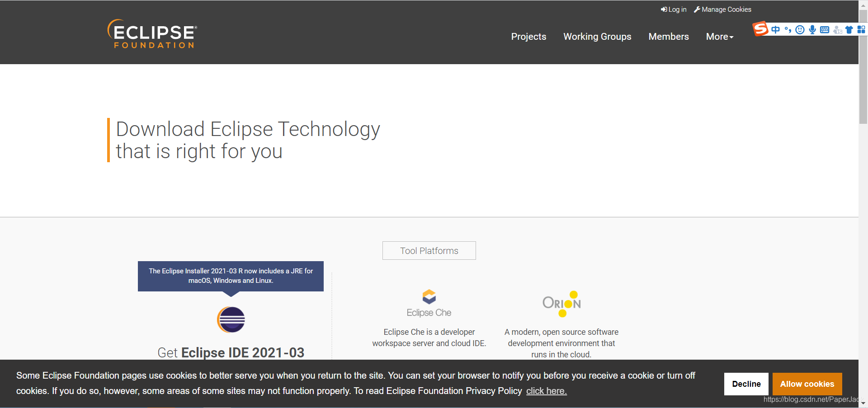Click the Eclipse Installer JRE notice box
868x408 pixels.
point(231,276)
